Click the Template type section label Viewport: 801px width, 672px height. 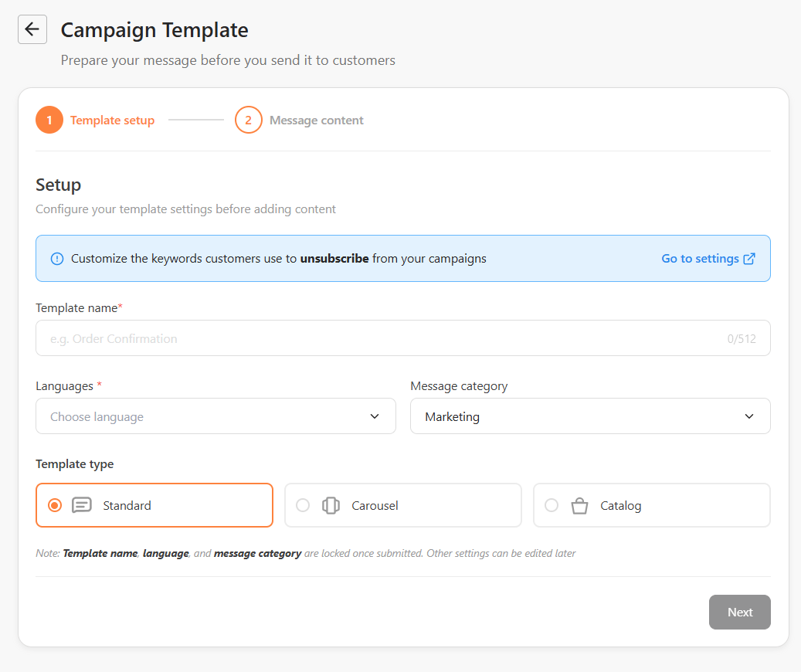click(x=75, y=464)
